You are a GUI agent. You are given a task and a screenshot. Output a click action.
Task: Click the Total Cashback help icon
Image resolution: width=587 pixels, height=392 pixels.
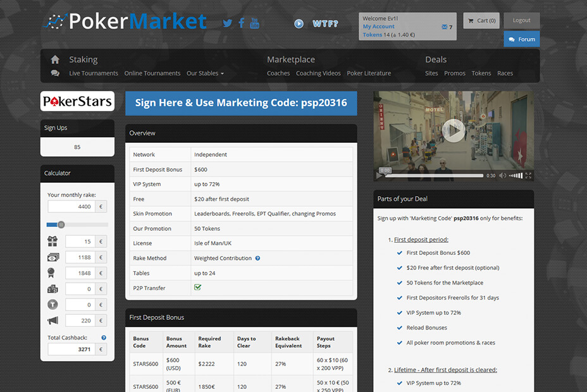click(104, 338)
